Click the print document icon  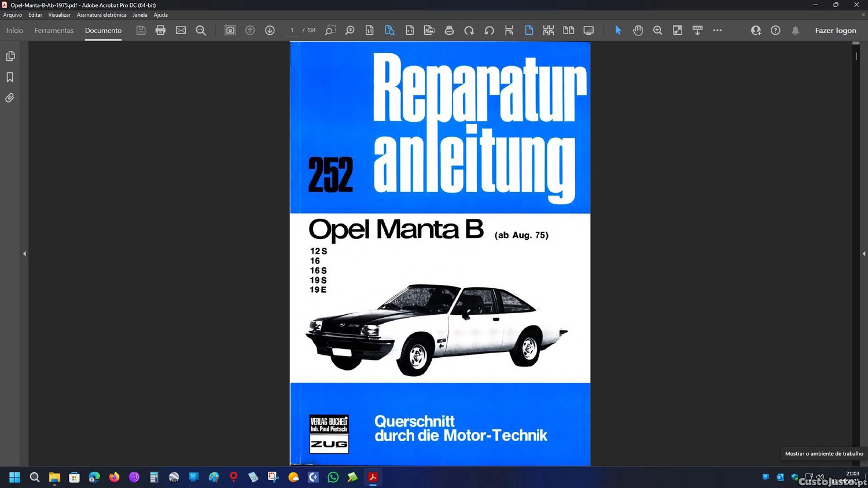[x=160, y=30]
